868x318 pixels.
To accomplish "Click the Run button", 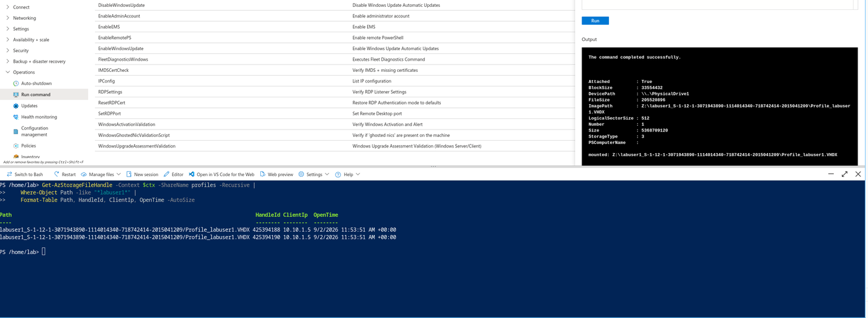I will pos(595,20).
